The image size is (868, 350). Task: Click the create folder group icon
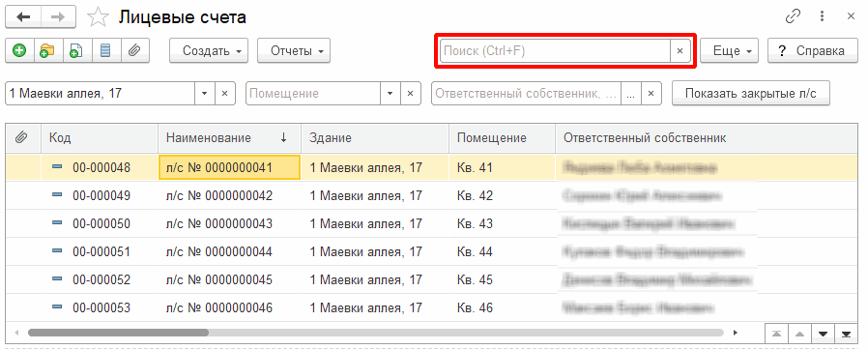(48, 51)
